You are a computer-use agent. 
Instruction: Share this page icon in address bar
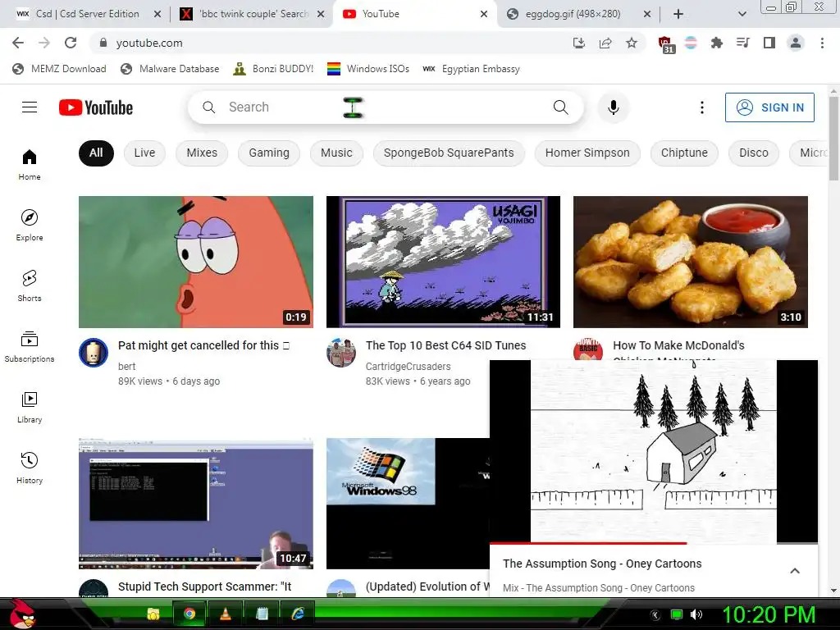[x=605, y=43]
